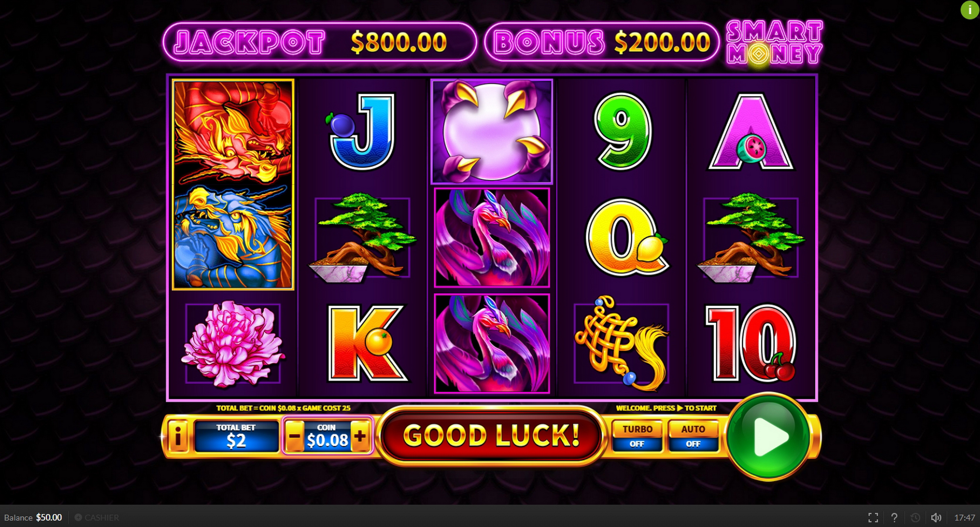Viewport: 980px width, 527px height.
Task: Click the Jackpot $800.00 banner
Action: point(320,42)
